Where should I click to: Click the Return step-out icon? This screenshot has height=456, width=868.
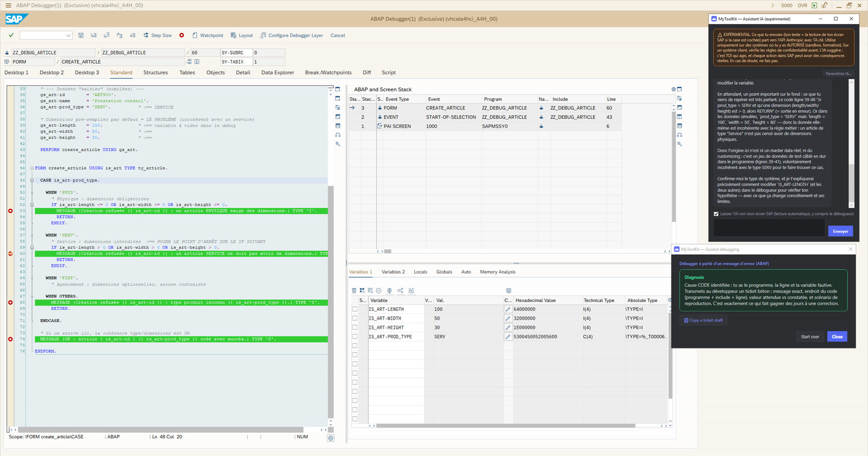point(120,35)
